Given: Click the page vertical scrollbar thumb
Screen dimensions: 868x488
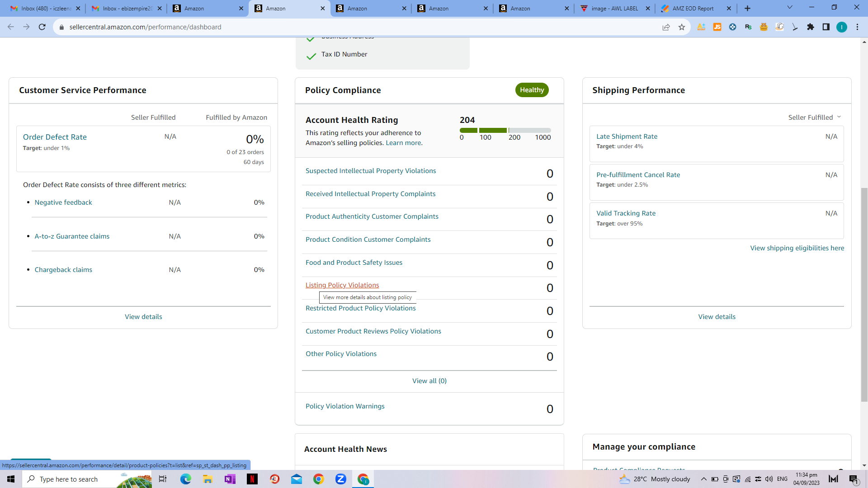Looking at the screenshot, I should (864, 295).
